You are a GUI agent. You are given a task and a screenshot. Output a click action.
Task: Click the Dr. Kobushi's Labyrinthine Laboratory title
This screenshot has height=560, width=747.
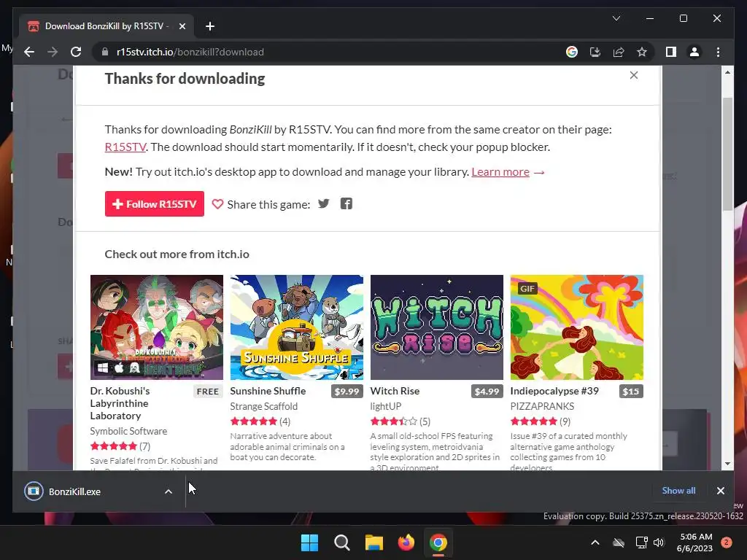pos(120,403)
